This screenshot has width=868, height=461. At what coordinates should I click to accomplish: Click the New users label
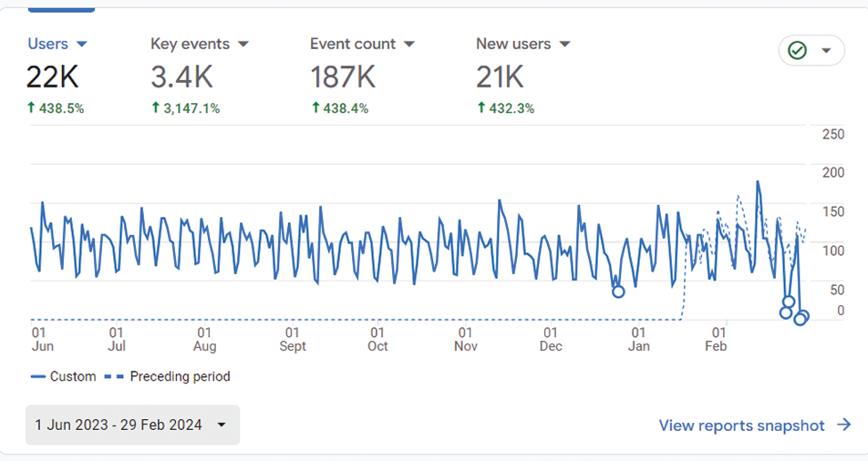(515, 44)
